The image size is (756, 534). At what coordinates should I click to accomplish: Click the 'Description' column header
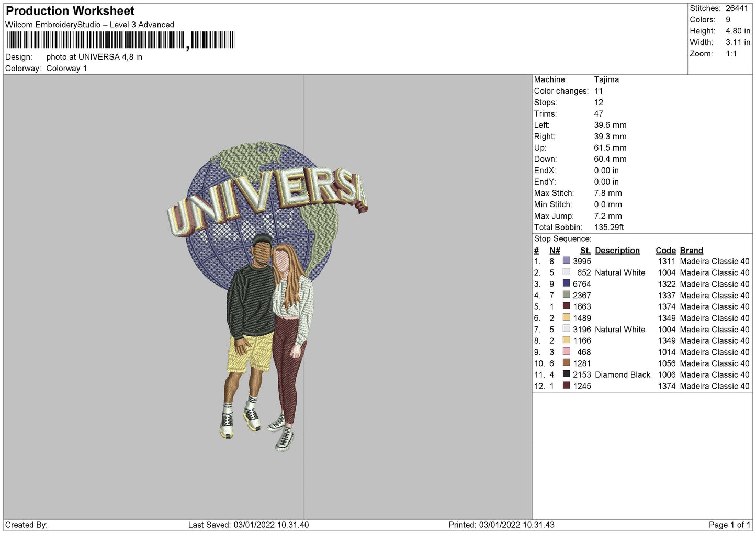pos(617,251)
